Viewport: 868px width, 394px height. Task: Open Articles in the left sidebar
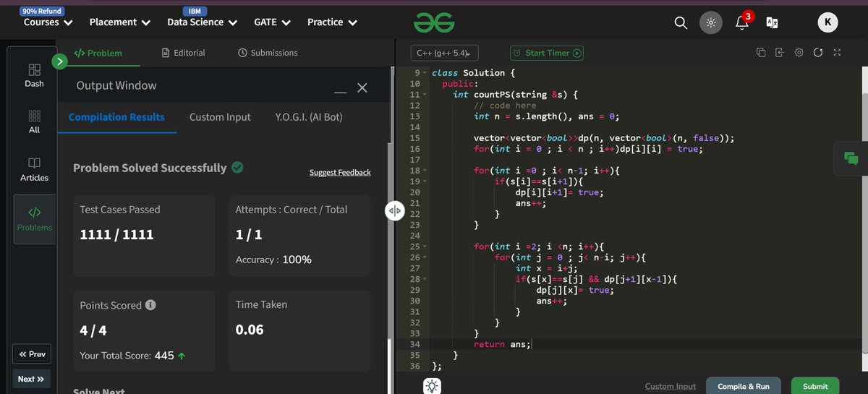[x=34, y=169]
